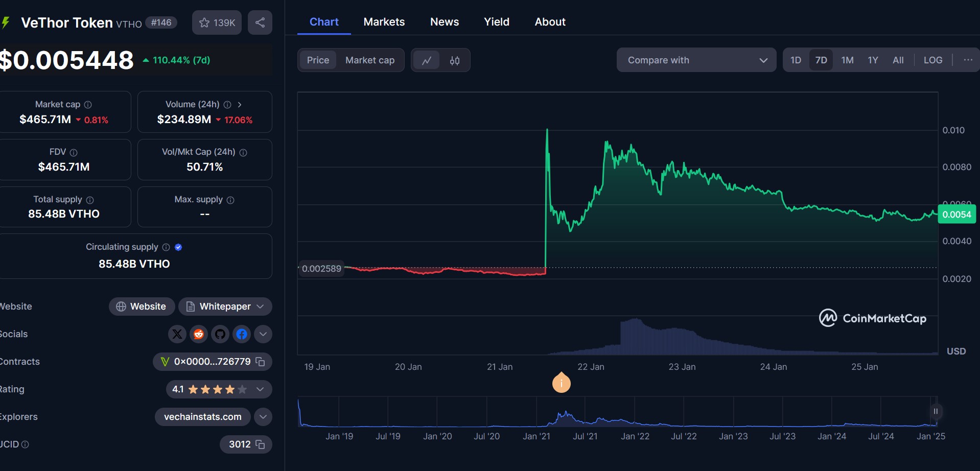Set chart range to All

pos(898,60)
